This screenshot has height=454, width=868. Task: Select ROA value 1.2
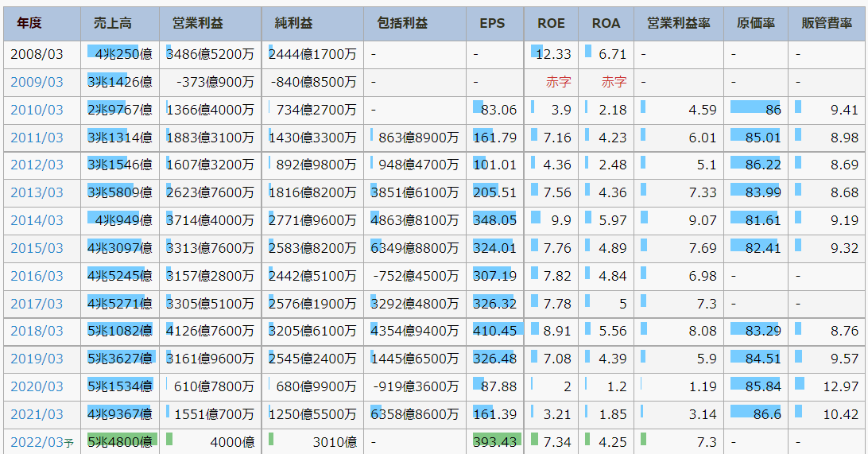click(618, 386)
